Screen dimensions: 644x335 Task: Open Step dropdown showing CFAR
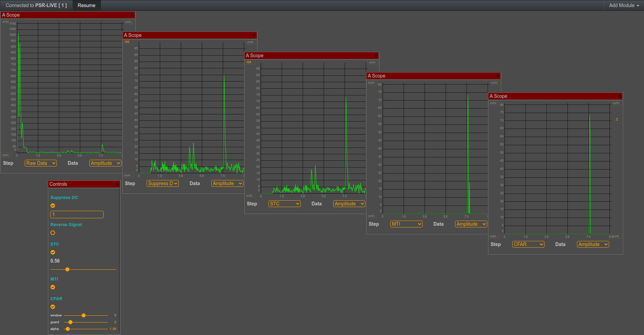[528, 244]
